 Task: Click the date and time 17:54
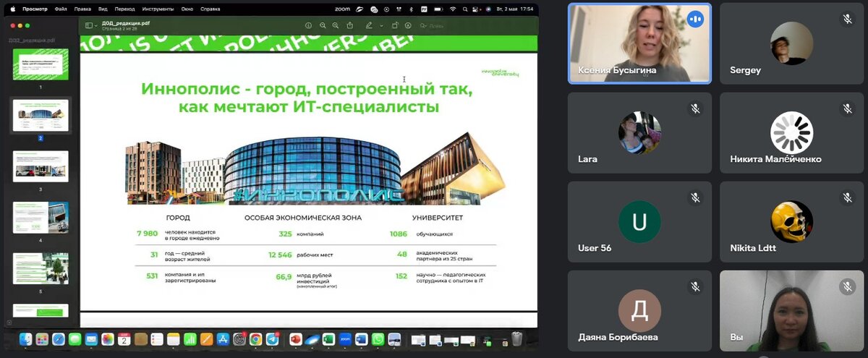[515, 9]
